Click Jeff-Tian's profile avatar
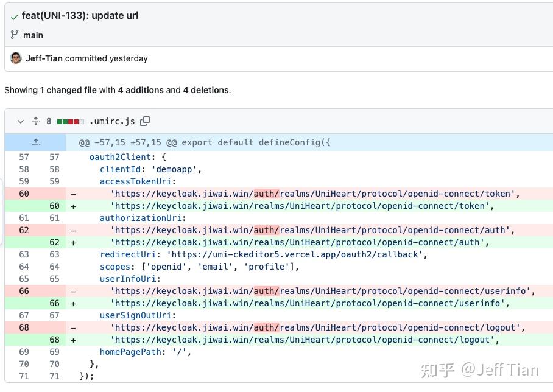Viewport: 553px width, 392px height. [x=15, y=58]
